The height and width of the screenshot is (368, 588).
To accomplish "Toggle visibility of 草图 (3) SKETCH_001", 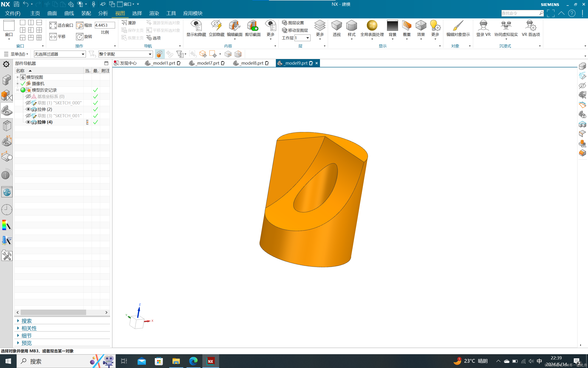I will tap(28, 116).
